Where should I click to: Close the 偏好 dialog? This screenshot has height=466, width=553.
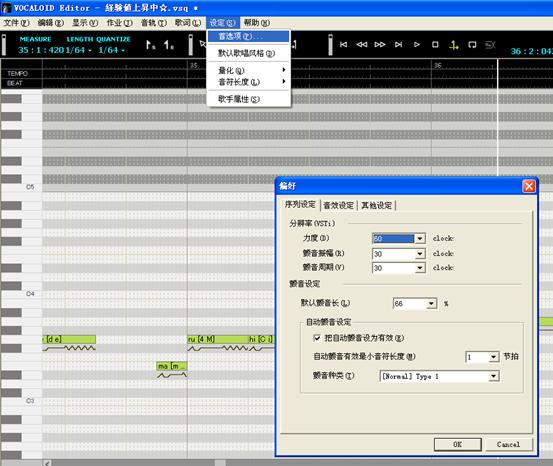[529, 186]
